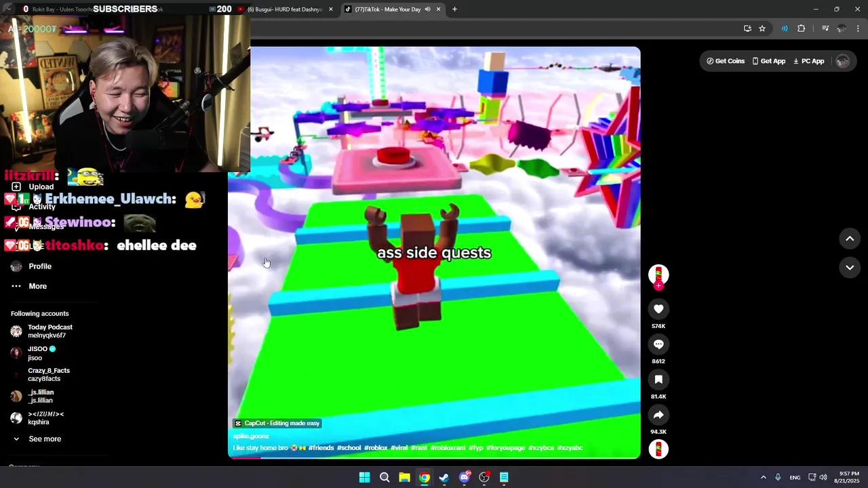Go to the next video with down chevron
868x488 pixels.
click(x=850, y=268)
